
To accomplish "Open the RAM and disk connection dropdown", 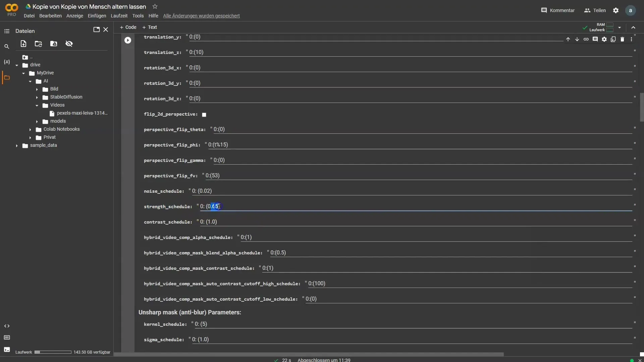I will click(620, 27).
